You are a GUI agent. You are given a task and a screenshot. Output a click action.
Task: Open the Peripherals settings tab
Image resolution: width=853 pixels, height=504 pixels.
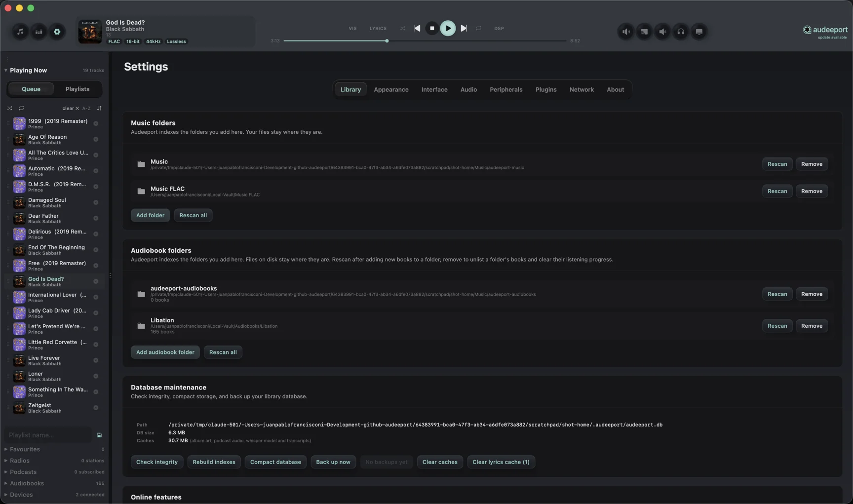click(x=506, y=89)
